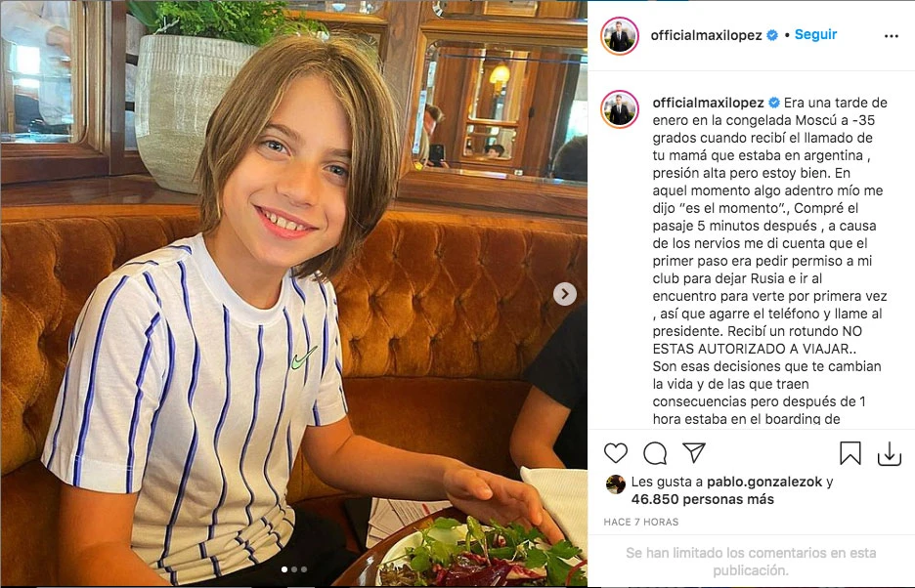Open comment bubble icon
Image resolution: width=915 pixels, height=588 pixels.
[655, 452]
